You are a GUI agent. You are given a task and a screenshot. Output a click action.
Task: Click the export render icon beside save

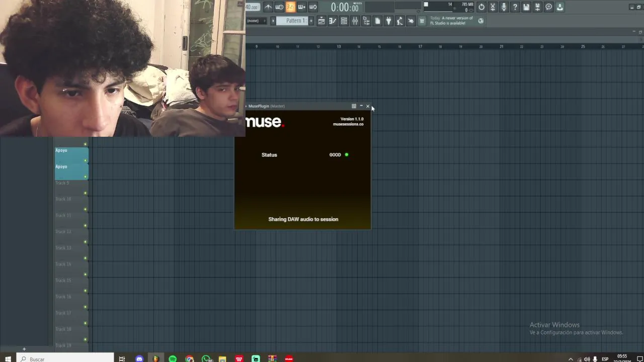pyautogui.click(x=537, y=7)
